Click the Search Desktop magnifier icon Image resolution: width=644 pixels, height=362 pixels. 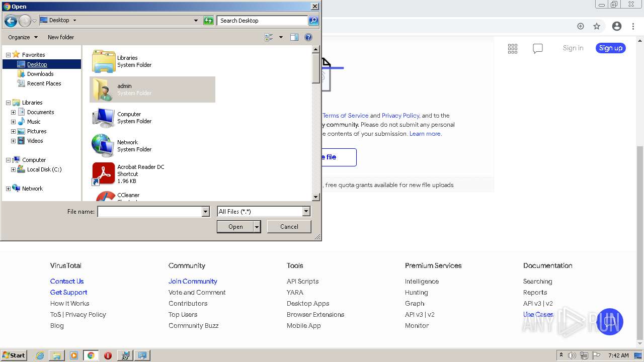coord(313,21)
